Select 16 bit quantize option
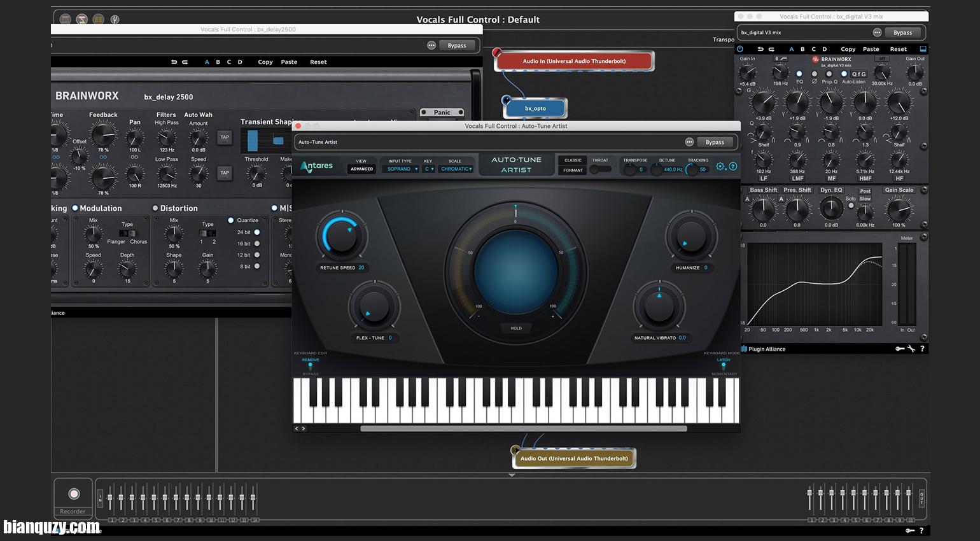 click(257, 244)
